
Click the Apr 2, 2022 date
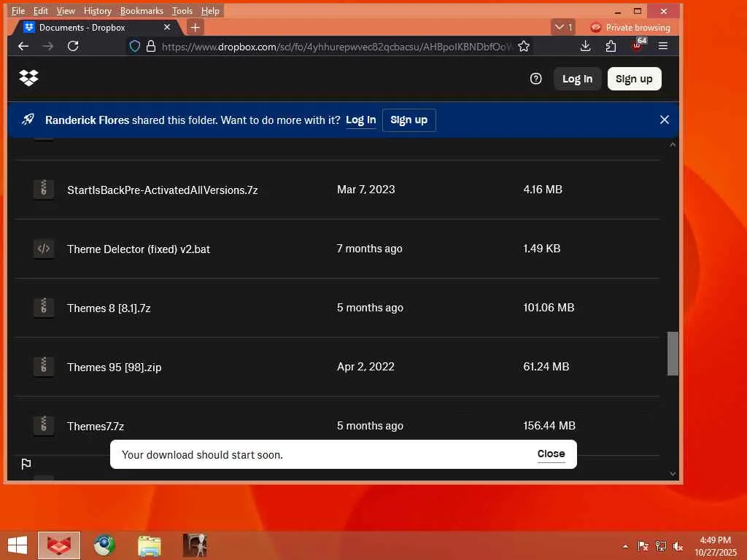(365, 366)
